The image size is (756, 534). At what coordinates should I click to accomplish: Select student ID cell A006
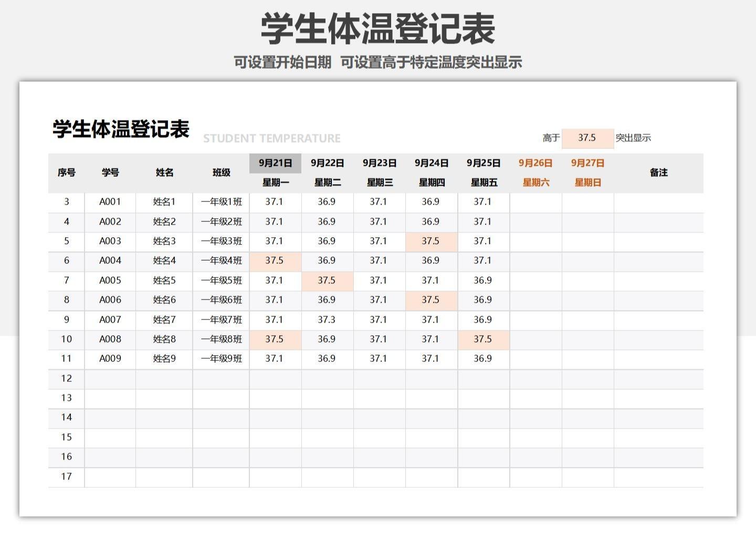[110, 300]
